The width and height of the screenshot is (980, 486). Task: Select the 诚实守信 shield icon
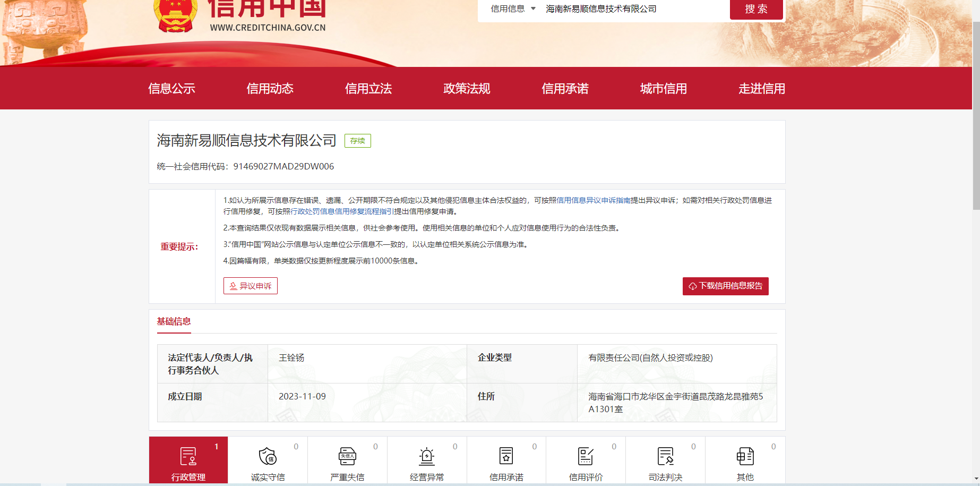click(268, 456)
